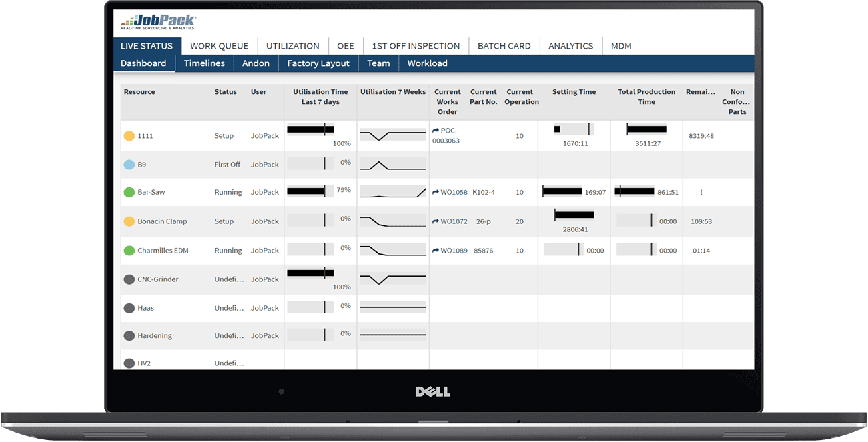Select the Andon sub-tab
Screen dimensions: 868x442
[x=256, y=63]
